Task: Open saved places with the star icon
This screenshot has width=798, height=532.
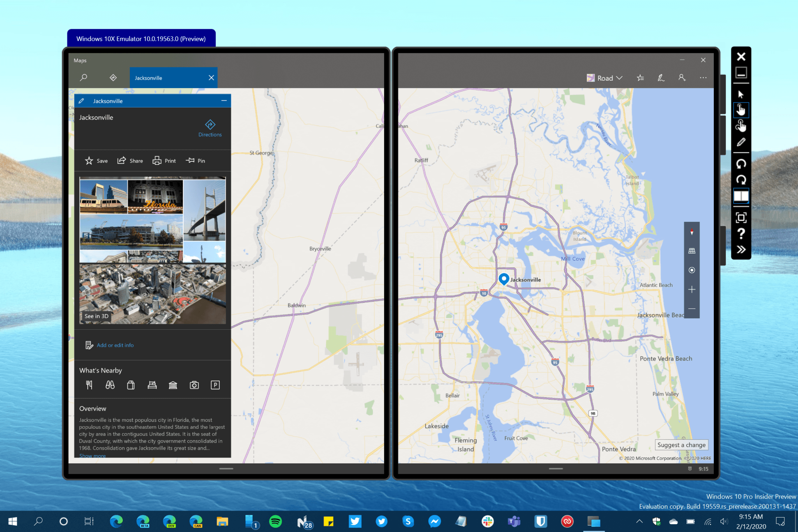Action: [x=640, y=78]
